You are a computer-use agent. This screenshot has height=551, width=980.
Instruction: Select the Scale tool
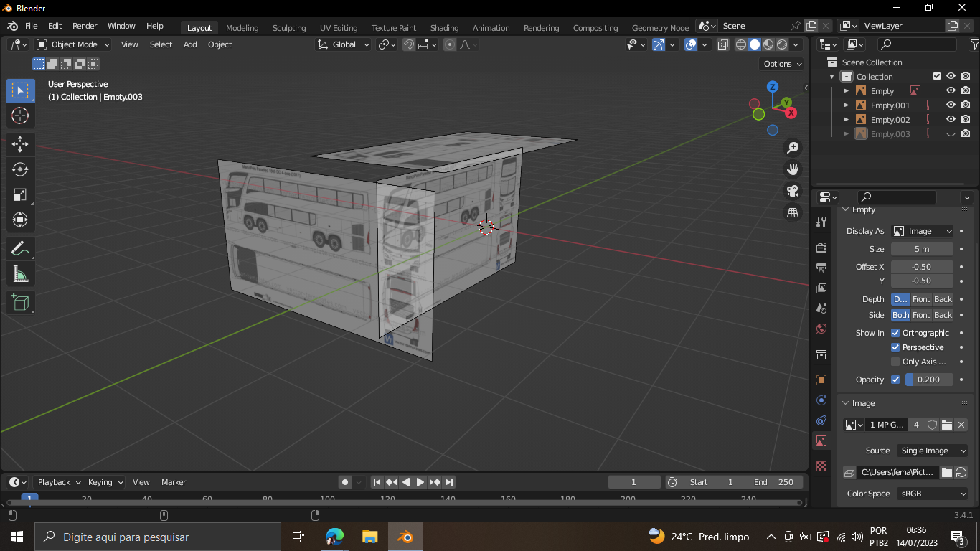coord(20,194)
